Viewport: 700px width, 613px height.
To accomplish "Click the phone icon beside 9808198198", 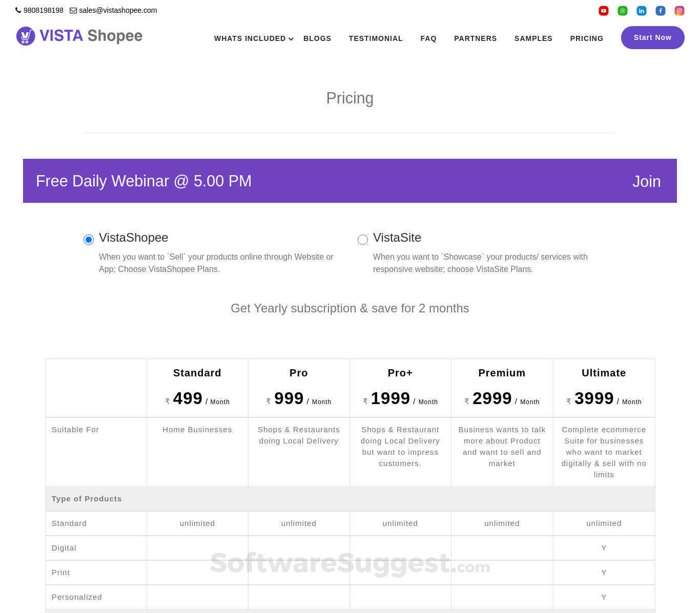I will click(18, 10).
